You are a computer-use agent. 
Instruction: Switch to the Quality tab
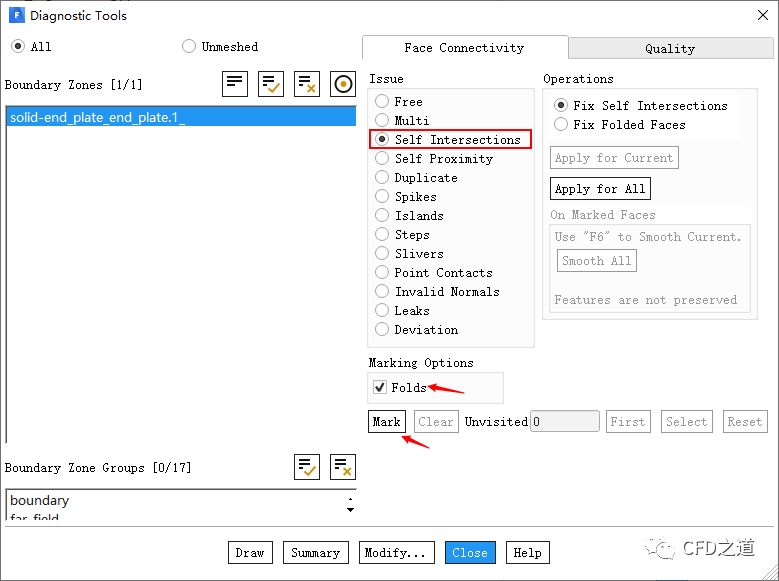coord(670,48)
